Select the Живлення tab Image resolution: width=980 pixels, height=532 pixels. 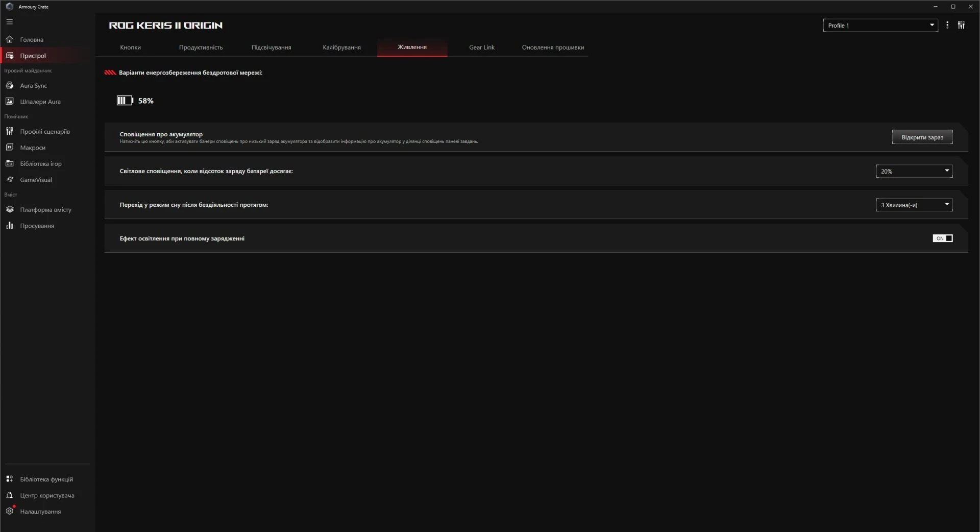(412, 47)
